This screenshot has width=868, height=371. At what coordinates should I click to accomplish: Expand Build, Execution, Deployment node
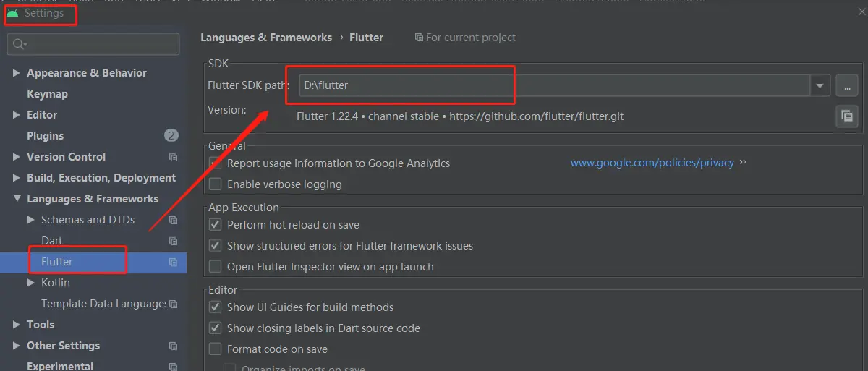(17, 178)
